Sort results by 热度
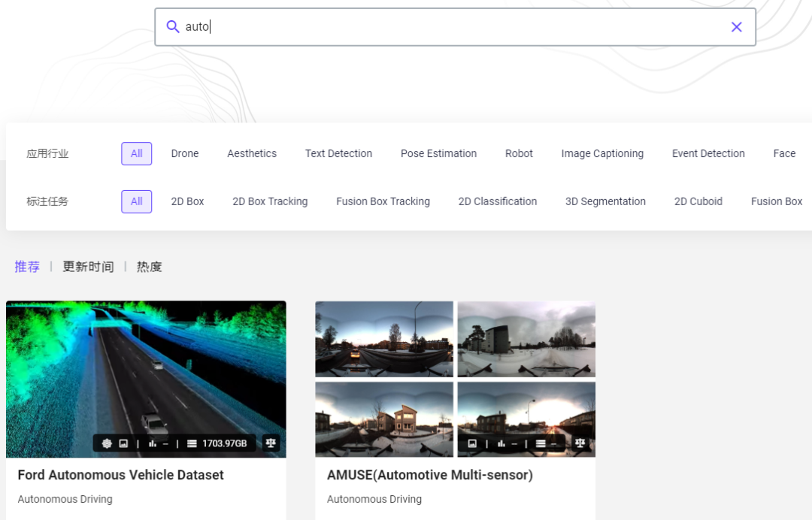The width and height of the screenshot is (812, 520). [x=149, y=267]
